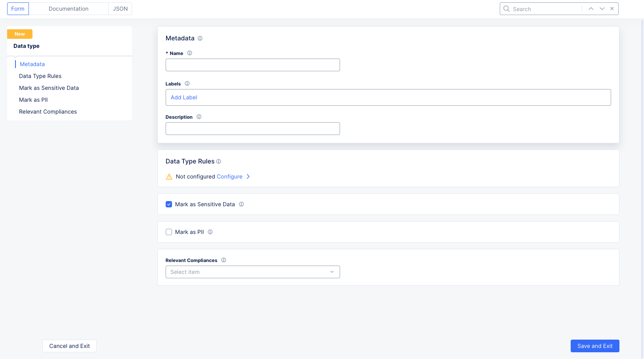Select Mark as Sensitive Data in the sidebar
Image resolution: width=644 pixels, height=359 pixels.
49,88
